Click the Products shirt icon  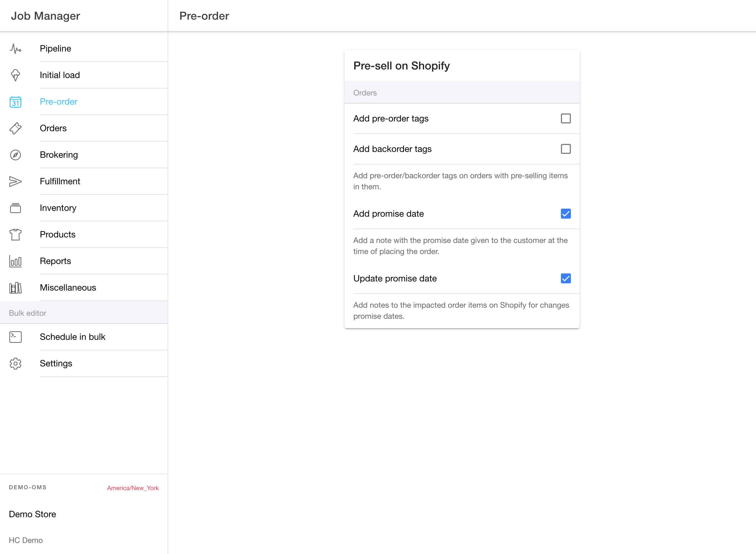pos(15,234)
